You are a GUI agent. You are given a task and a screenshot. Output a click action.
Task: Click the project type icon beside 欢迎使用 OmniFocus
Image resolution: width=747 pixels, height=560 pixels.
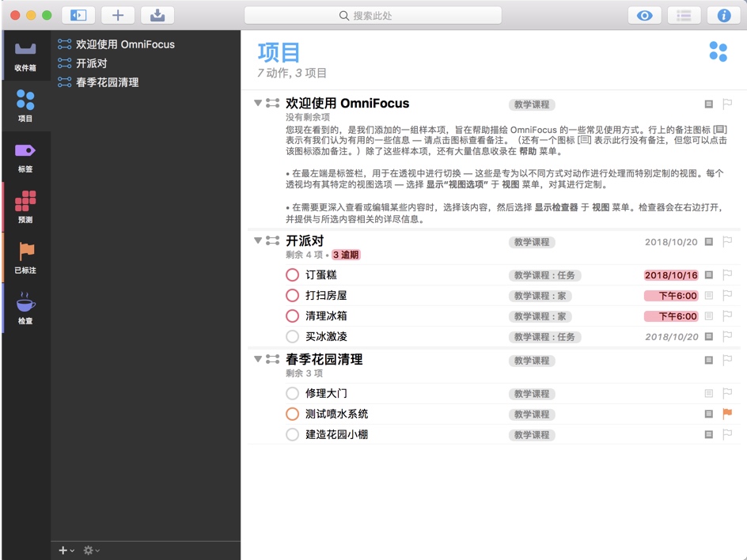[272, 103]
